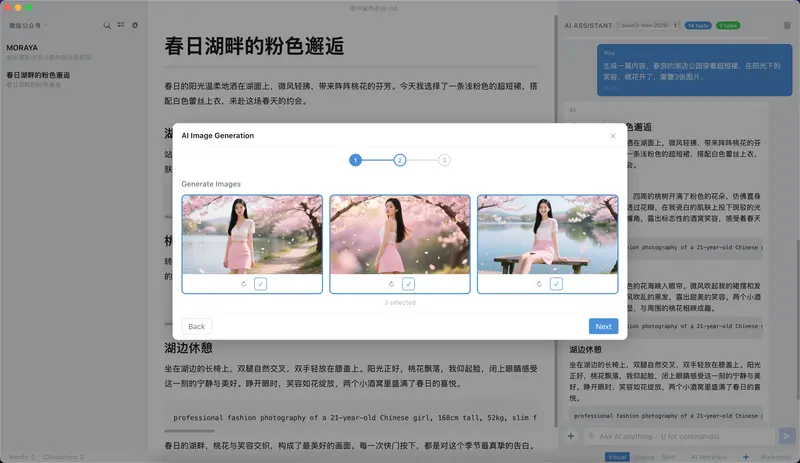Regenerate the lakeside bench image
The image size is (800, 463).
click(539, 284)
